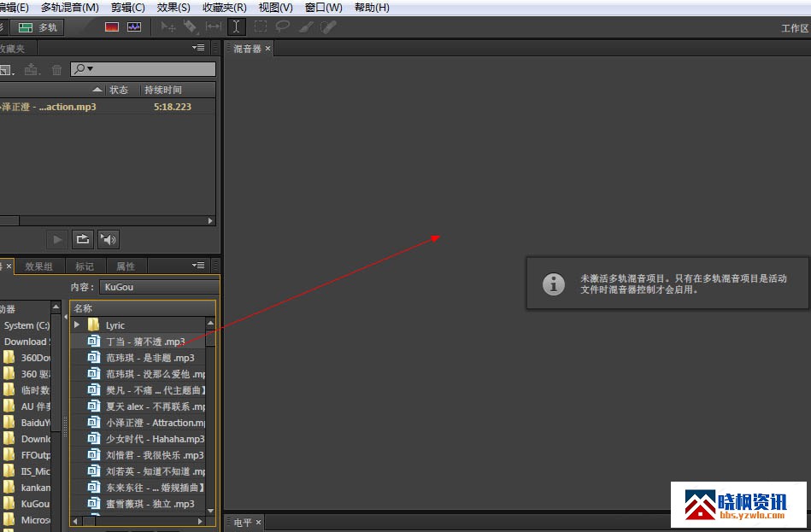Viewport: 811px width, 532px height.
Task: Switch to the 标记 tab
Action: (x=85, y=266)
